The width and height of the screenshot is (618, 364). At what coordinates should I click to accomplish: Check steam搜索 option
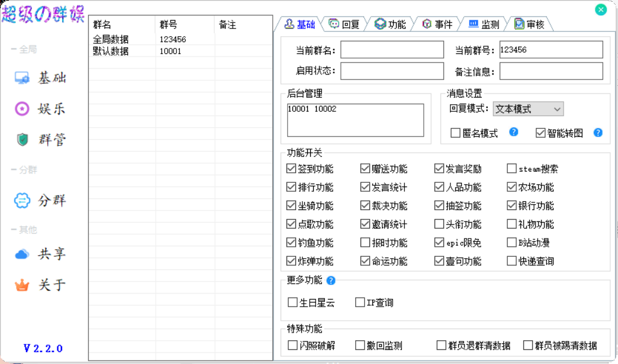point(511,169)
